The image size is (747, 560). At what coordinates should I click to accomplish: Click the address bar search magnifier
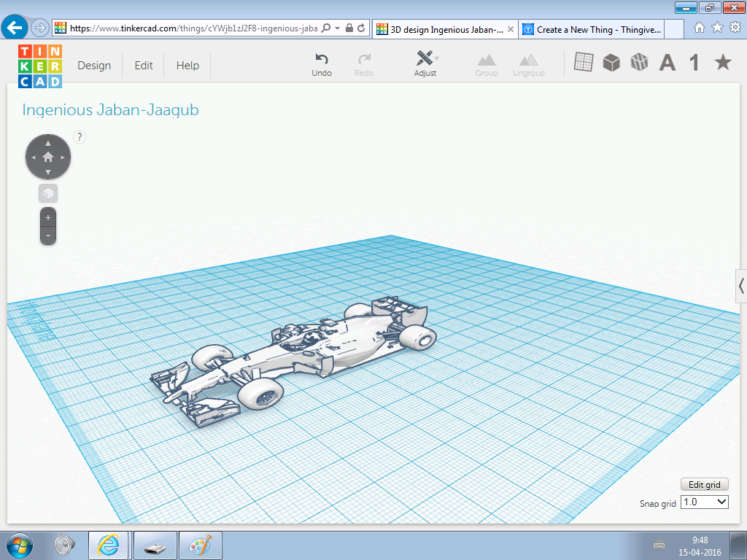(326, 28)
